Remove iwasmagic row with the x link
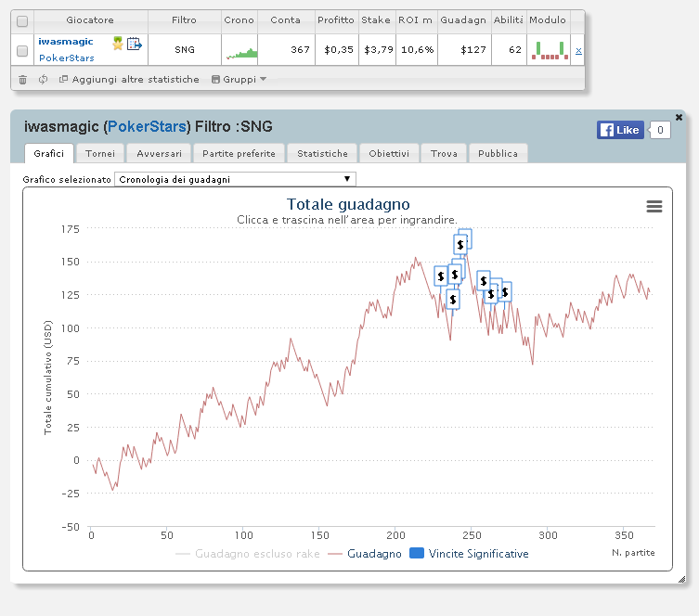The width and height of the screenshot is (699, 616). [x=578, y=51]
